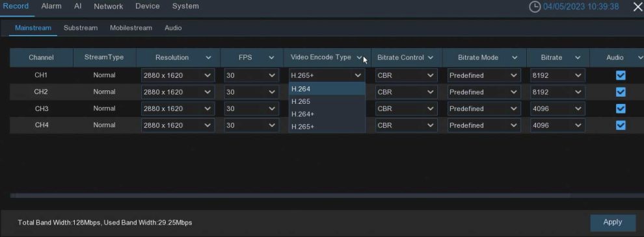Select H.264 from encode type list
Screen dimensions: 644x237
(327, 89)
